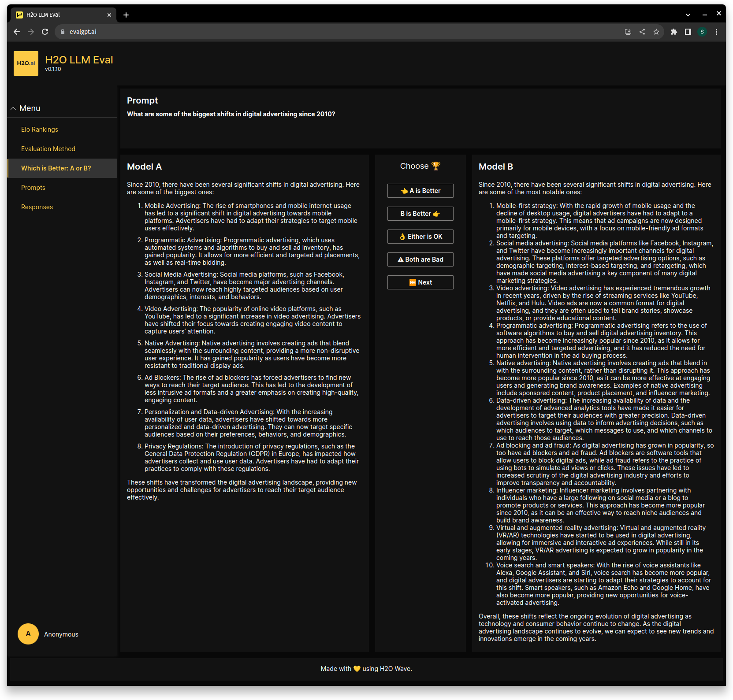
Task: Bookmark this page with the star
Action: pyautogui.click(x=656, y=32)
